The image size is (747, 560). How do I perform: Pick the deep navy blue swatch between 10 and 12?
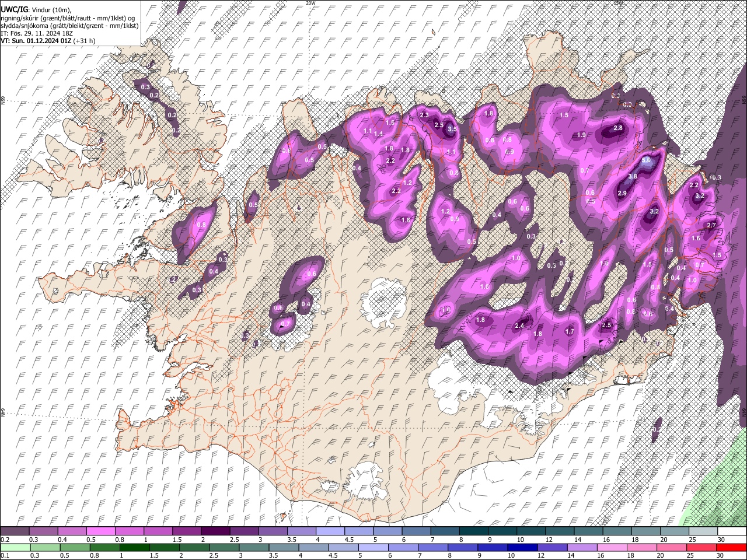(x=522, y=547)
